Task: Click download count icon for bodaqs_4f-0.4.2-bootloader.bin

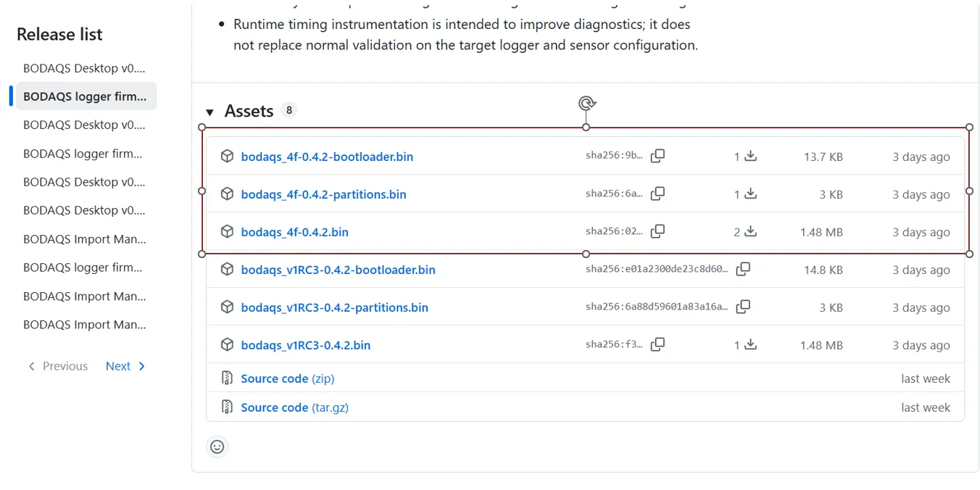Action: click(751, 156)
